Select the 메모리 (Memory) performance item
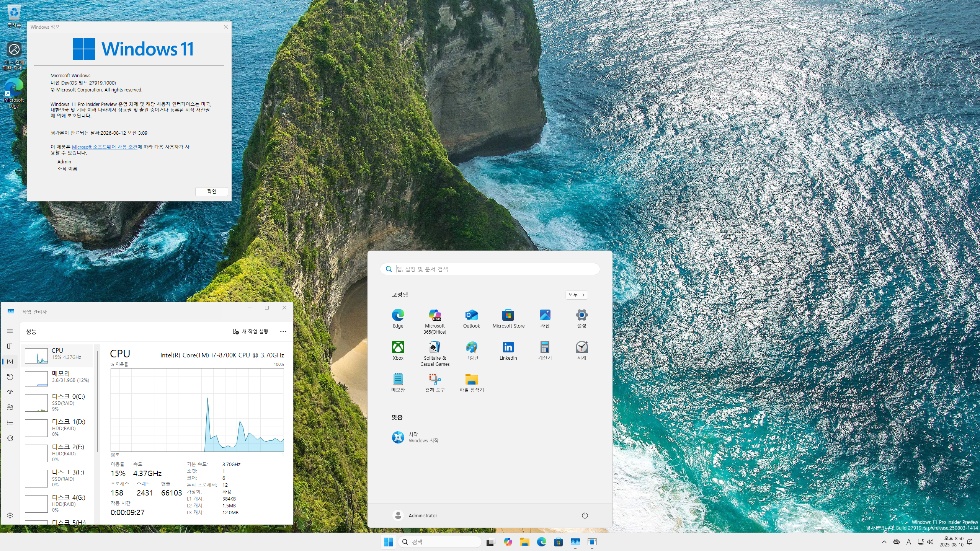The height and width of the screenshot is (551, 980). (57, 378)
